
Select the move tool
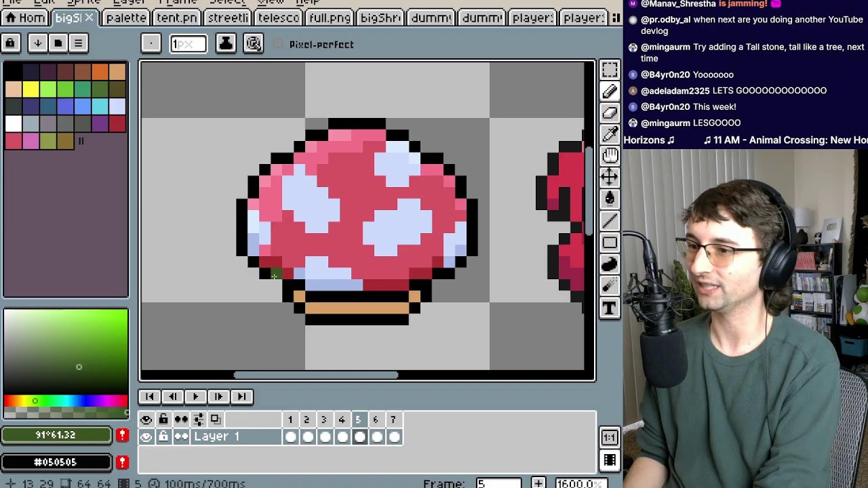pyautogui.click(x=610, y=178)
